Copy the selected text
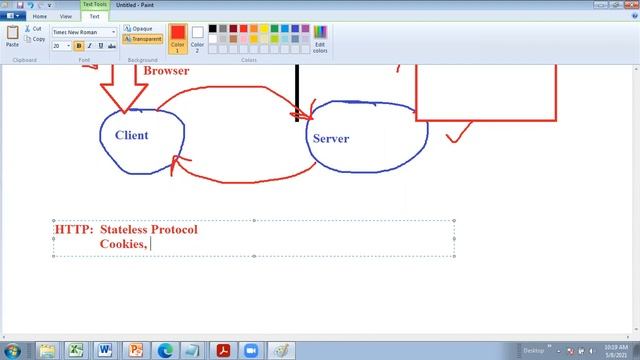 pos(34,39)
